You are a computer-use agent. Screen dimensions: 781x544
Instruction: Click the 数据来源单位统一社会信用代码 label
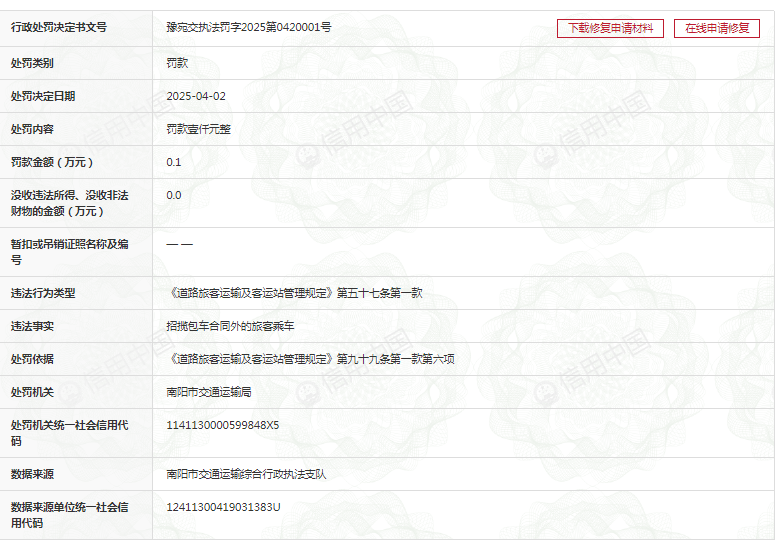click(69, 514)
